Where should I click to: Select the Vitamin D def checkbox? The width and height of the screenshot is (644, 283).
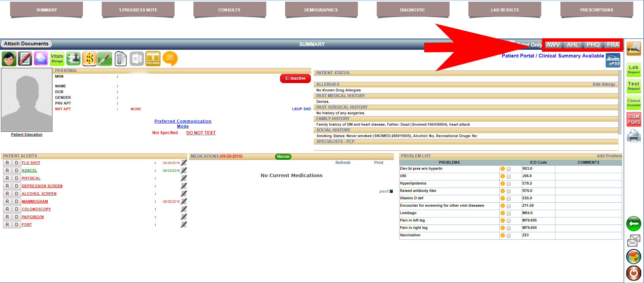pyautogui.click(x=509, y=199)
